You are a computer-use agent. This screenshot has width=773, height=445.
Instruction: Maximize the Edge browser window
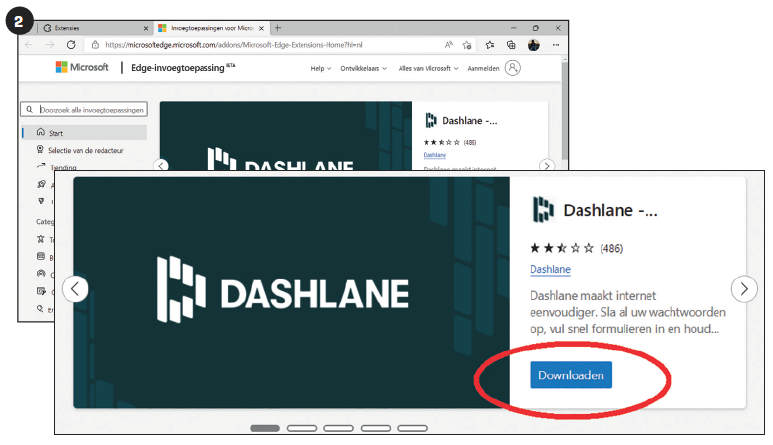[x=535, y=28]
